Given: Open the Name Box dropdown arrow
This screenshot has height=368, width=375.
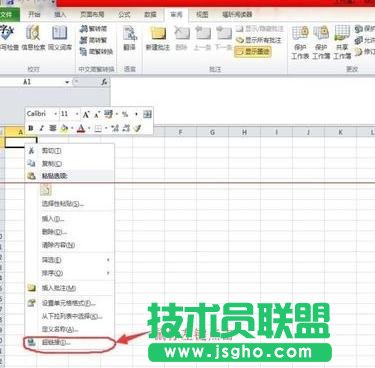Looking at the screenshot, I should (67, 82).
